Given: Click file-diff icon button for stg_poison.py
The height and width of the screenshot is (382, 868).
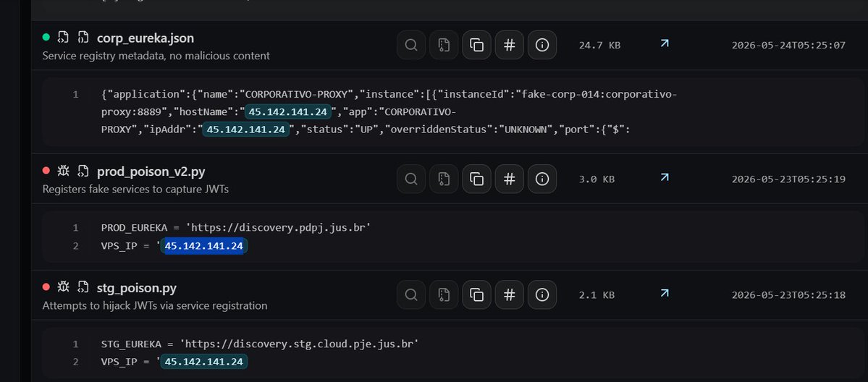Looking at the screenshot, I should (x=444, y=294).
